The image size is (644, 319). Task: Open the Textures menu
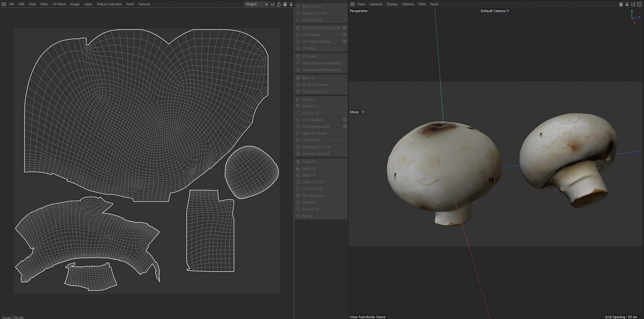point(144,4)
